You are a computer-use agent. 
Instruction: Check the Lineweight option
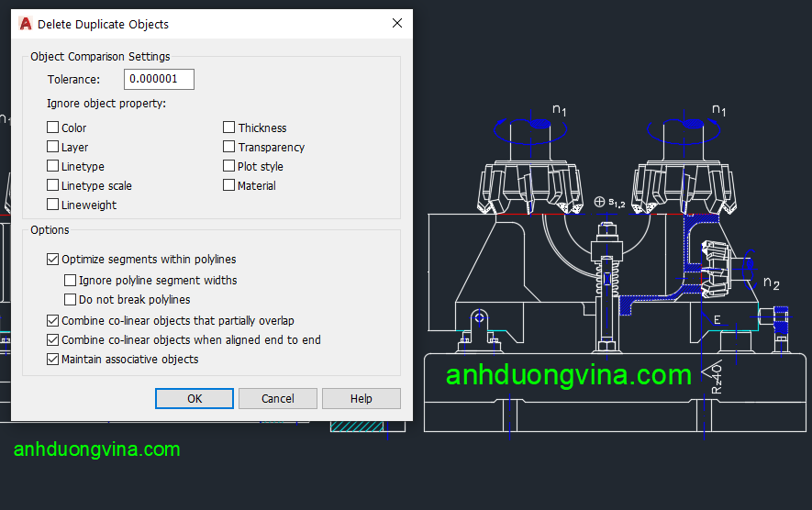53,205
